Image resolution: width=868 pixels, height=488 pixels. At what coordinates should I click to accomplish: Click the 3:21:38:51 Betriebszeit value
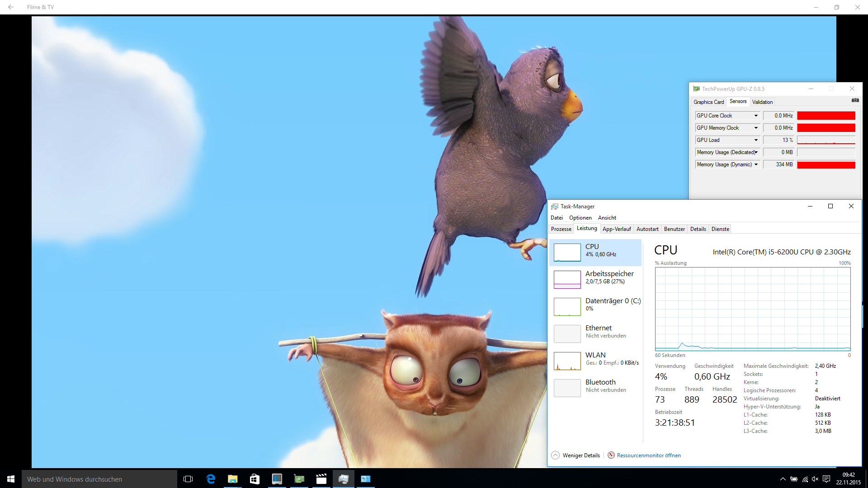(675, 423)
